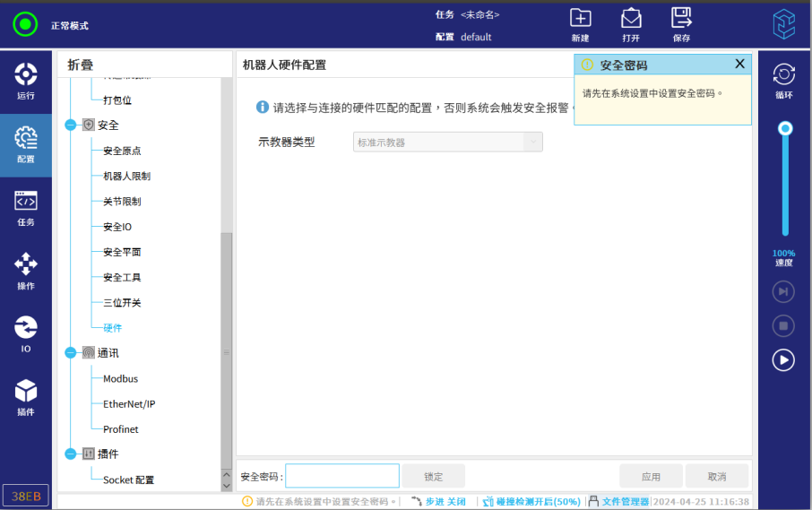The image size is (812, 510).
Task: Open the 示教器类型 dropdown
Action: pyautogui.click(x=448, y=142)
